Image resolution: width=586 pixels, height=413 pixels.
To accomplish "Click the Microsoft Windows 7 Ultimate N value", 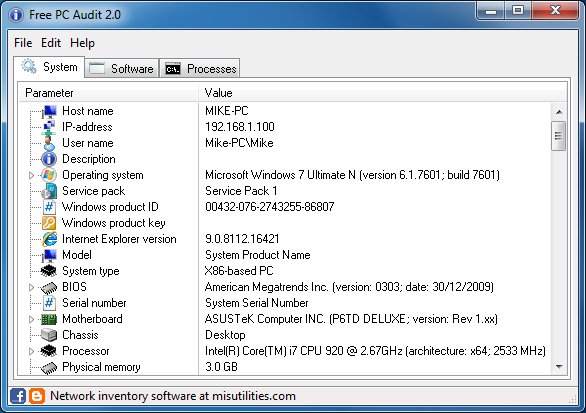I will [352, 175].
